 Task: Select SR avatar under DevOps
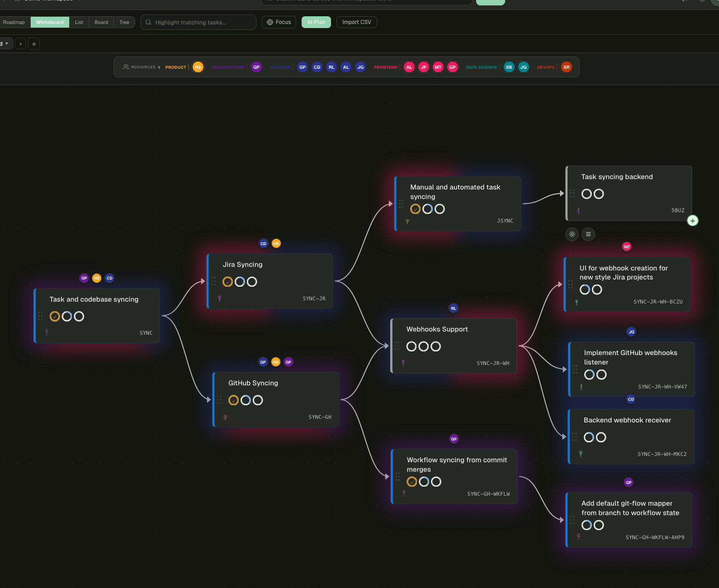[567, 67]
